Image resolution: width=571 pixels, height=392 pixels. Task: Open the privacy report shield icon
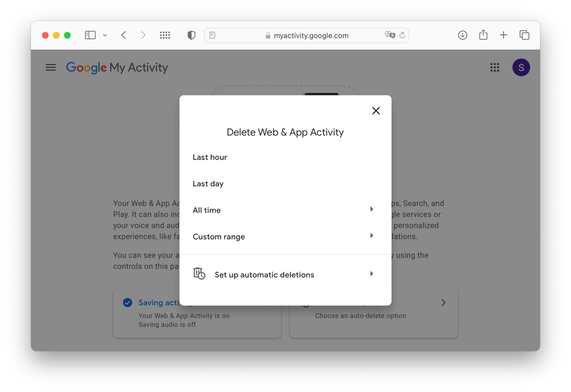191,35
